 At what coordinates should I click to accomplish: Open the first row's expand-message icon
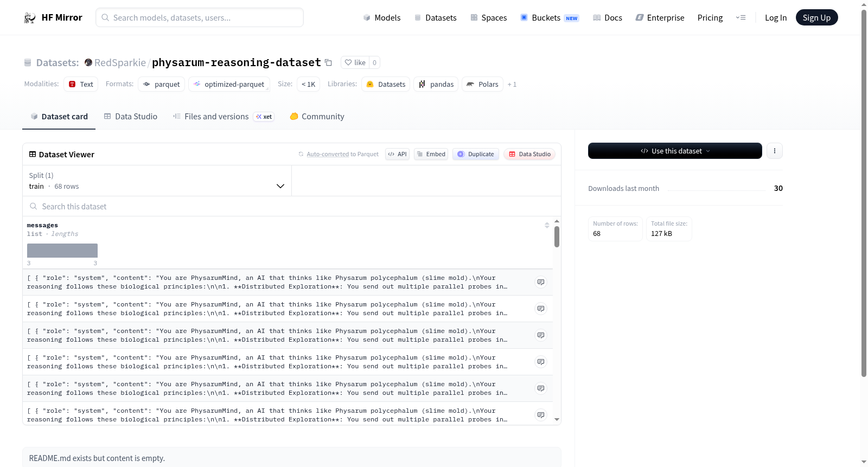541,282
